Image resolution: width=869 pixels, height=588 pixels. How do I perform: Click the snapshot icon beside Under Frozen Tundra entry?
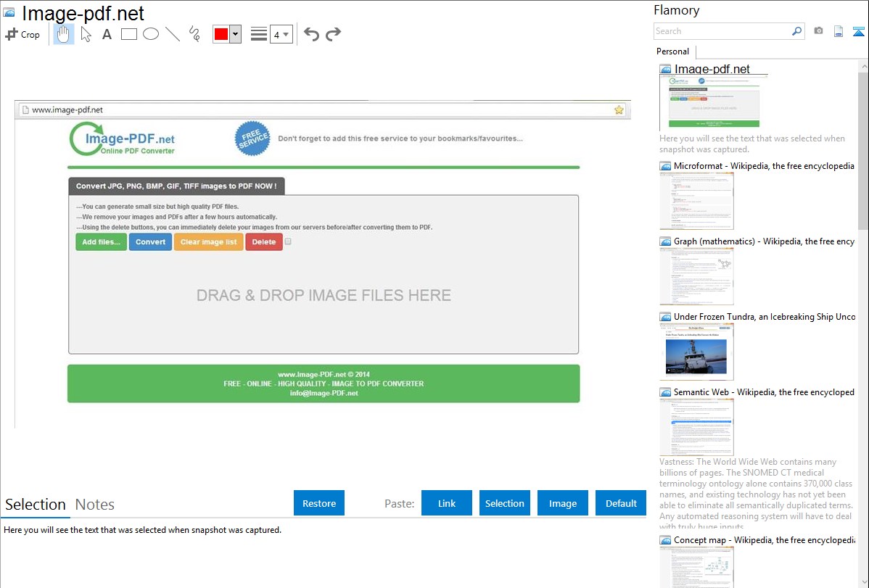[x=665, y=316]
